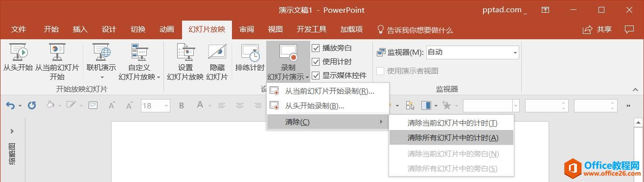Collapse the ribbon with the caret
The height and width of the screenshot is (182, 644).
coord(635,89)
